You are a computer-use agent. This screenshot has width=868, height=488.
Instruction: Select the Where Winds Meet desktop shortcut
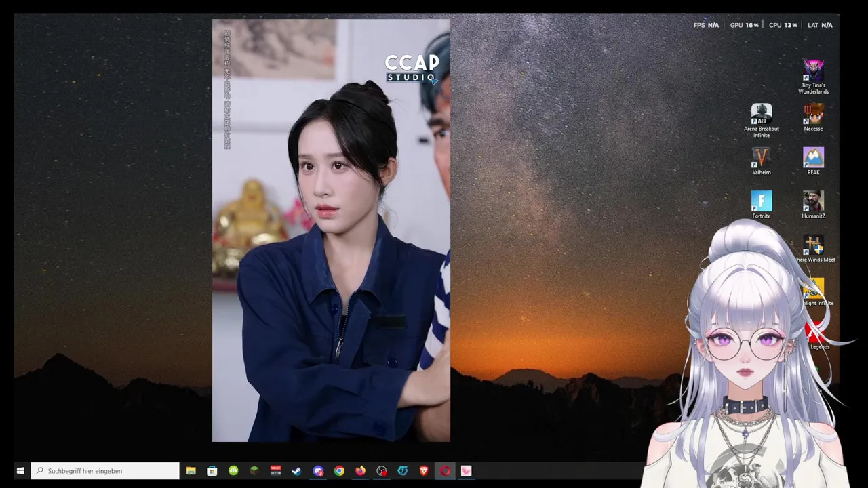tap(814, 249)
